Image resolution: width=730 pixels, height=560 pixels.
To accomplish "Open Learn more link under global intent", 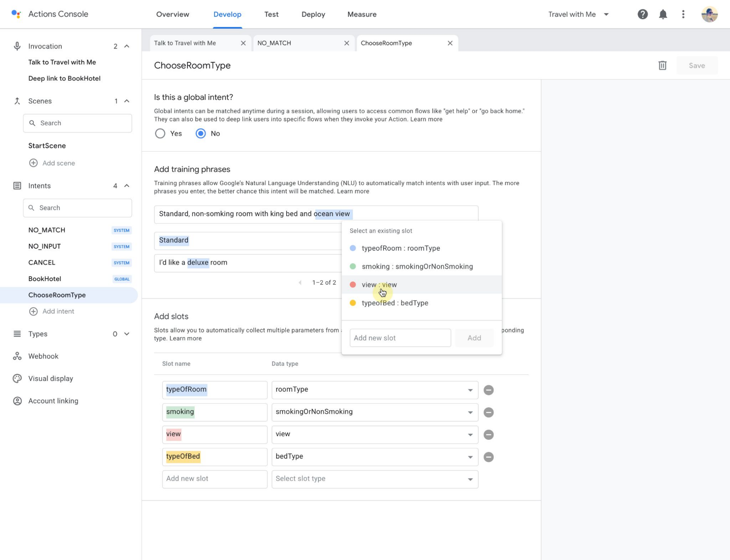I will 426,119.
